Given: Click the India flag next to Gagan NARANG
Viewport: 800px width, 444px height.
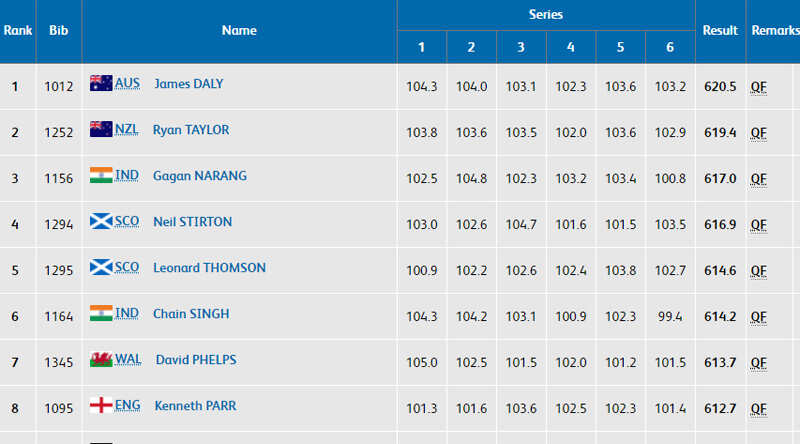Looking at the screenshot, I should [101, 175].
